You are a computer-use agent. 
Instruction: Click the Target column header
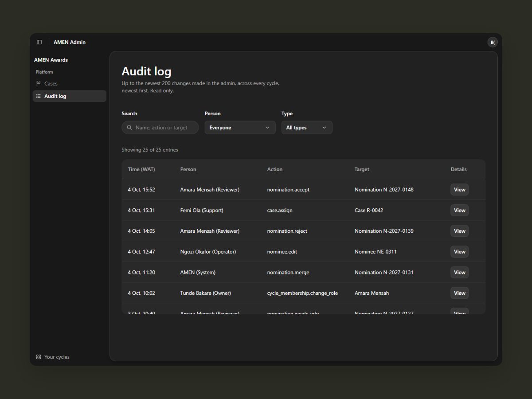point(362,169)
